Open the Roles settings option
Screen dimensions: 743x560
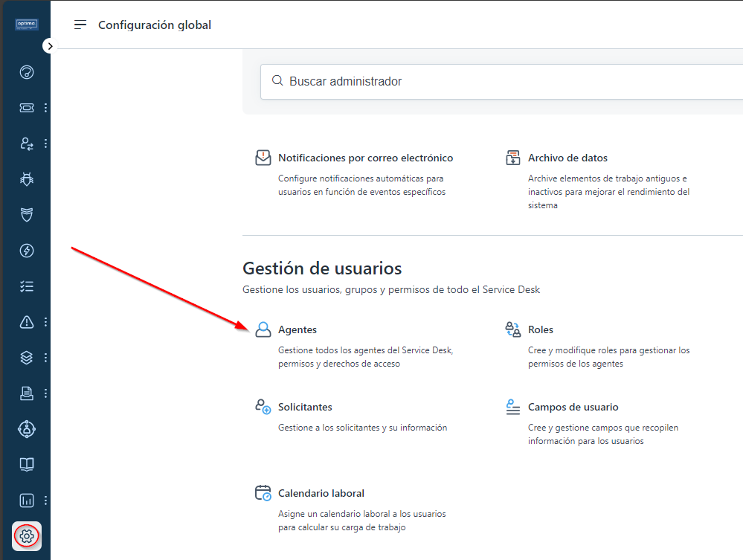coord(540,329)
